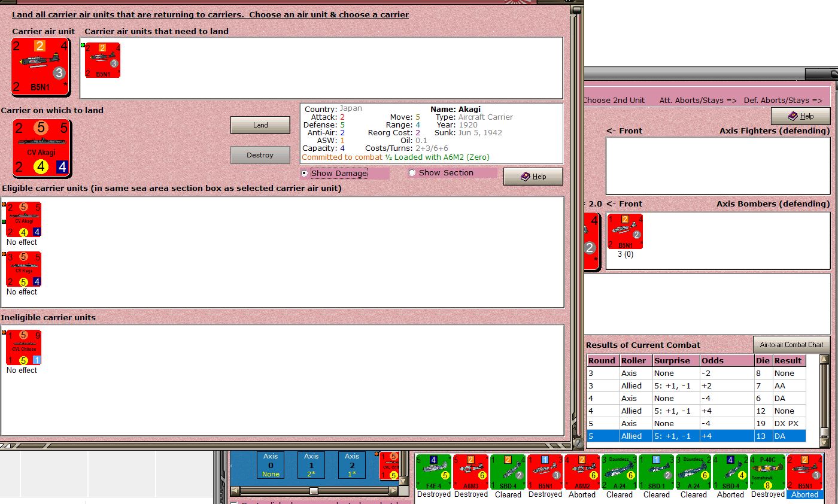Image resolution: width=838 pixels, height=504 pixels.
Task: Select the Axis 2 1* section box
Action: pos(352,465)
